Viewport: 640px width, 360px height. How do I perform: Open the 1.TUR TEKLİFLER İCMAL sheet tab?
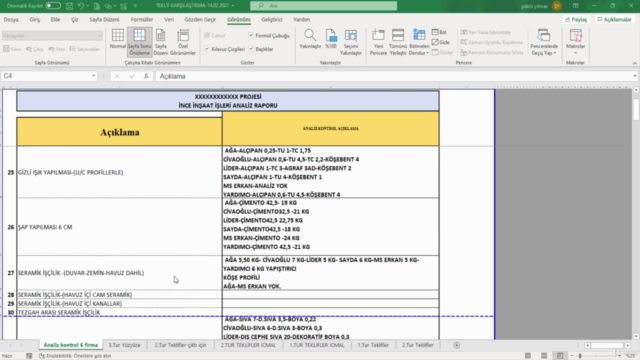coord(317,345)
